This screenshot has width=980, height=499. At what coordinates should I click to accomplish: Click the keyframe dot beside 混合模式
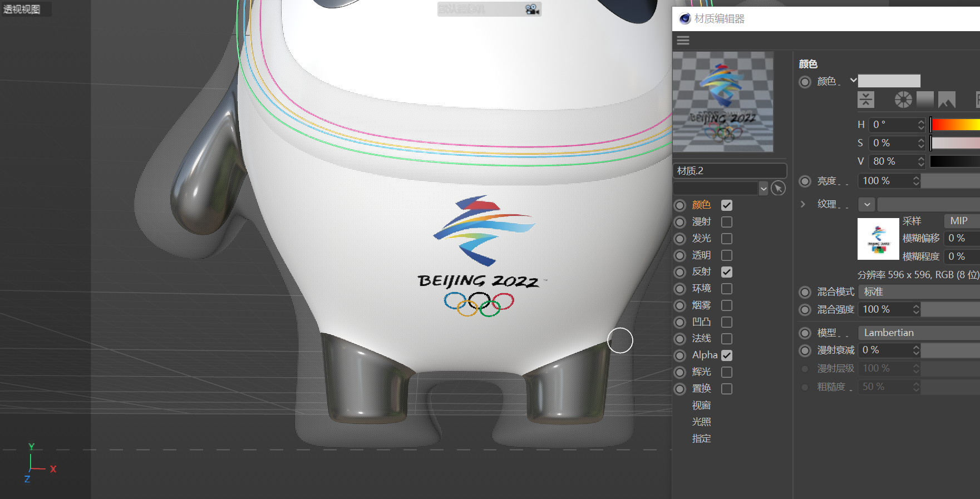(x=805, y=292)
